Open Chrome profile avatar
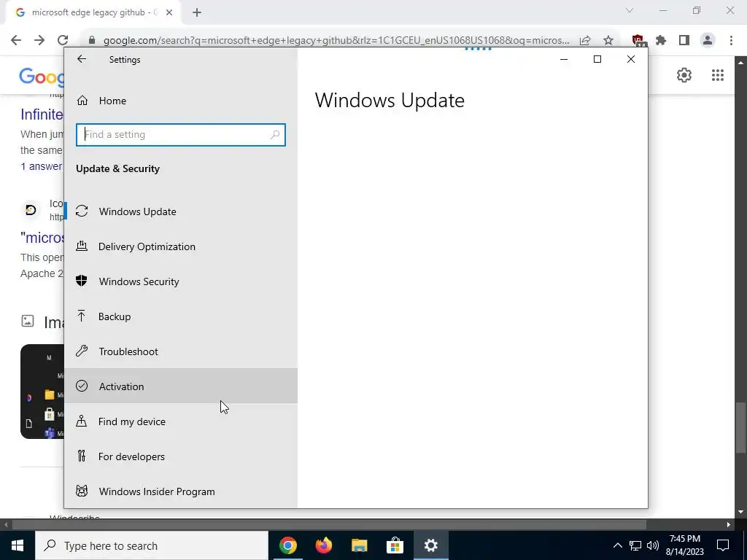The image size is (747, 560). 708,41
